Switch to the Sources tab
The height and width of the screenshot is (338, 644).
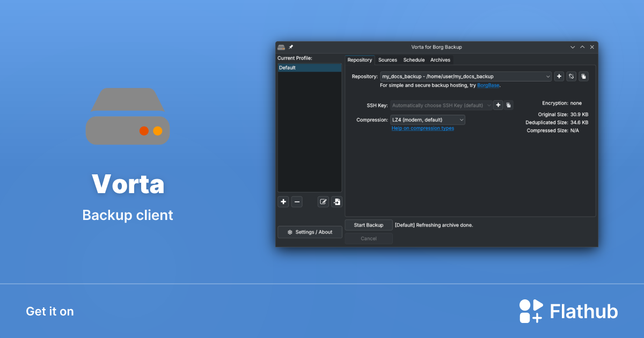coord(387,60)
